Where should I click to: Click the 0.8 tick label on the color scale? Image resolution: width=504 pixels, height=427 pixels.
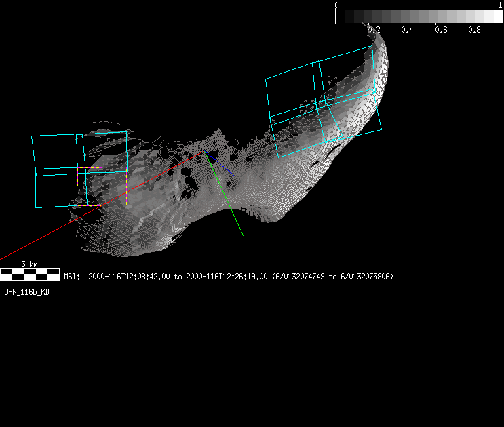[x=474, y=30]
